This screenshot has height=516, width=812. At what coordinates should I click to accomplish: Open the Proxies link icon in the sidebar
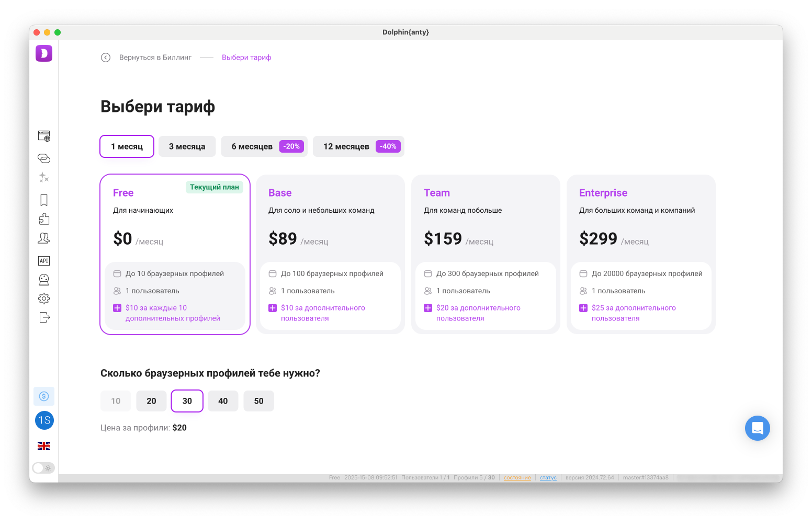(44, 158)
